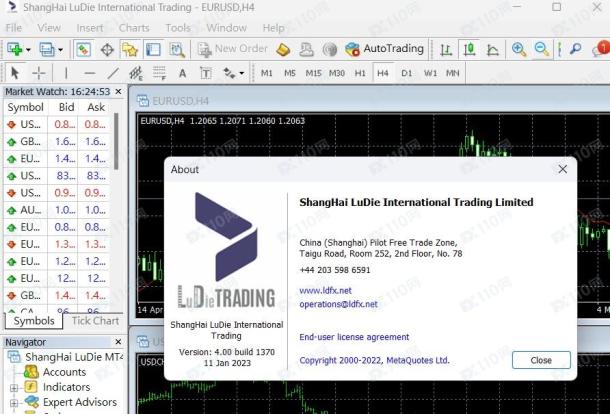Select the H4 timeframe button

point(383,73)
